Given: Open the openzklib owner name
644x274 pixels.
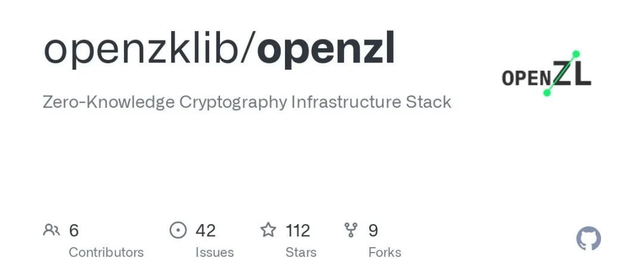Looking at the screenshot, I should click(142, 49).
